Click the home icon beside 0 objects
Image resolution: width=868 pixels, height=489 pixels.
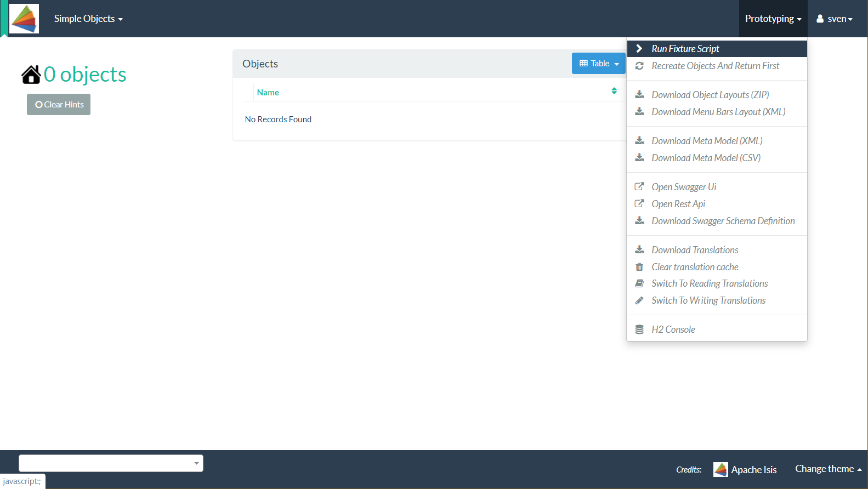[x=31, y=75]
